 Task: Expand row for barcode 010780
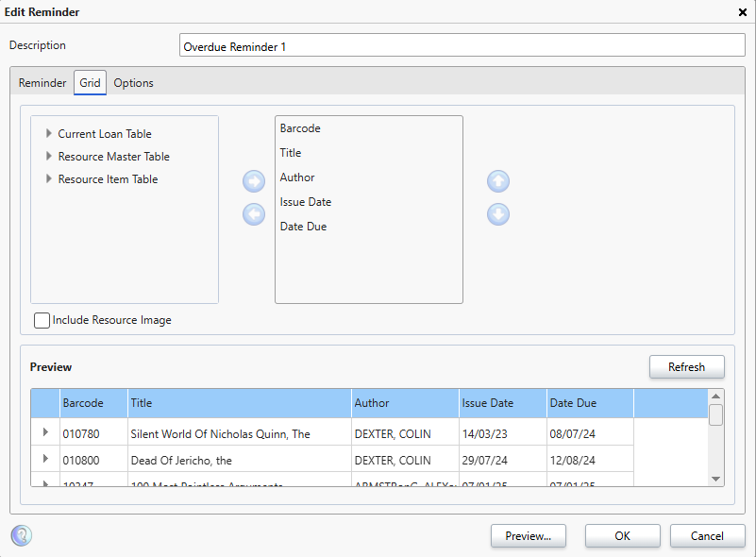click(44, 432)
